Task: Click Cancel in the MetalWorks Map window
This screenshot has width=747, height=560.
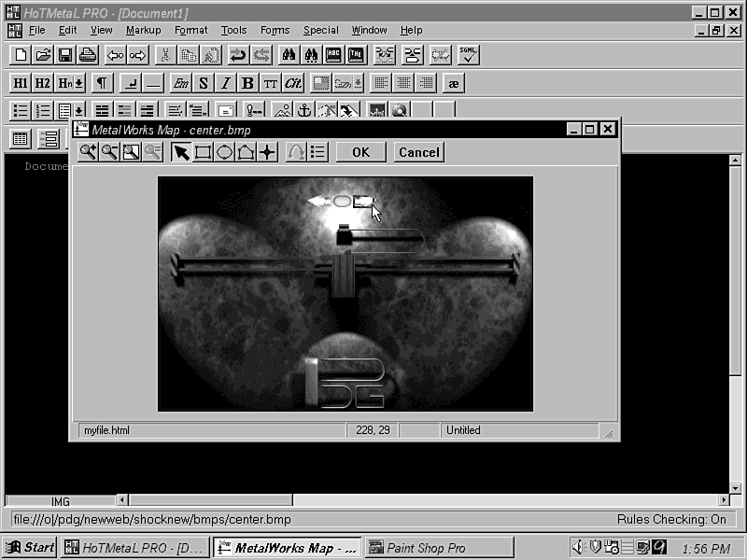Action: point(419,152)
